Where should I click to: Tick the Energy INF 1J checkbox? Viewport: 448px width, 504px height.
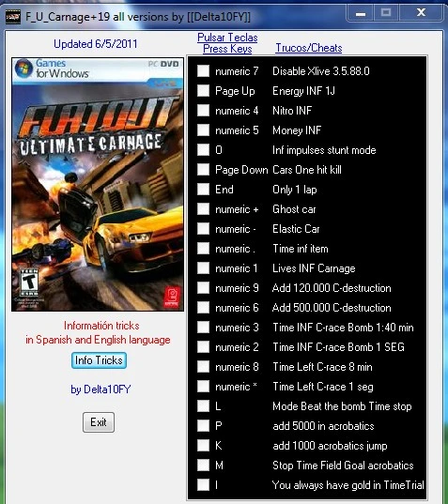pos(203,91)
